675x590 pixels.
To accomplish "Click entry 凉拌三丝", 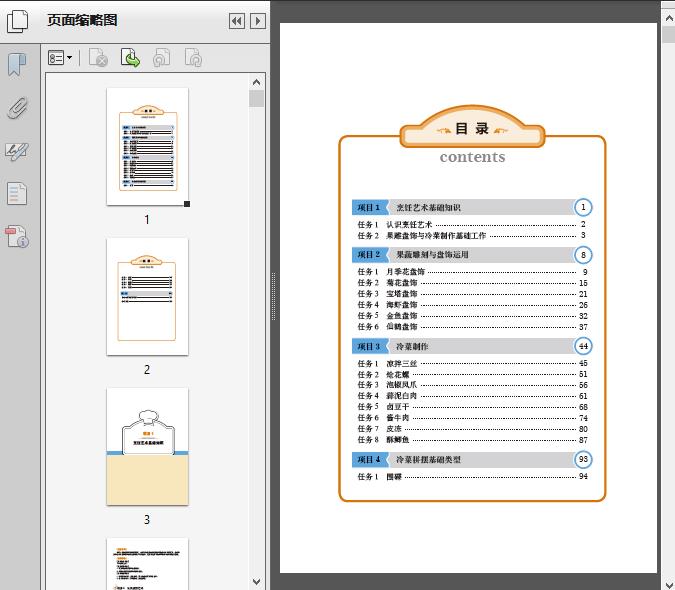I will 402,363.
